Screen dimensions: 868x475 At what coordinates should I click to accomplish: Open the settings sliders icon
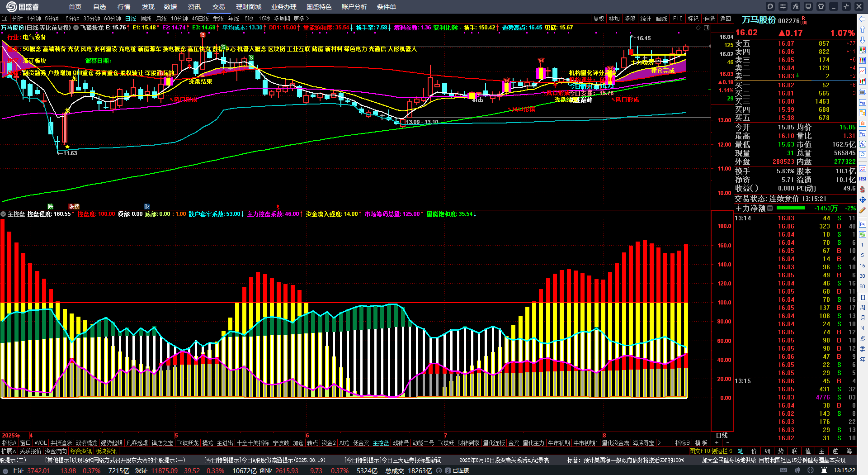783,6
